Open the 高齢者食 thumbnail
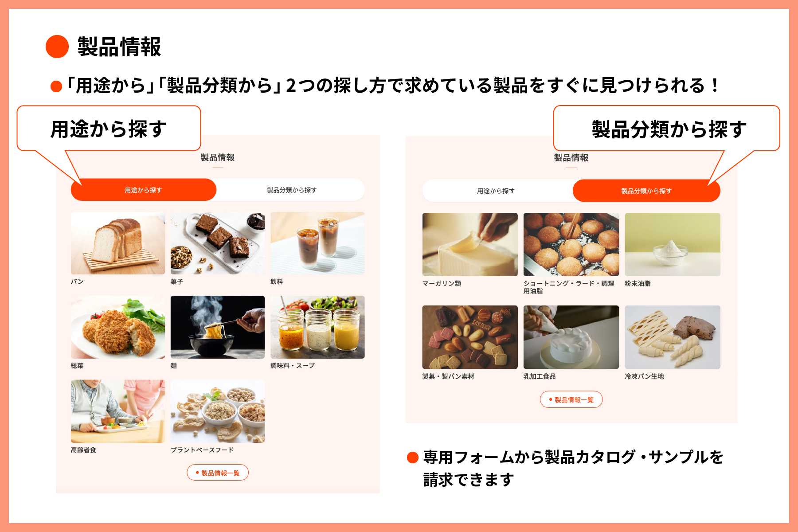This screenshot has width=798, height=532. pyautogui.click(x=118, y=411)
